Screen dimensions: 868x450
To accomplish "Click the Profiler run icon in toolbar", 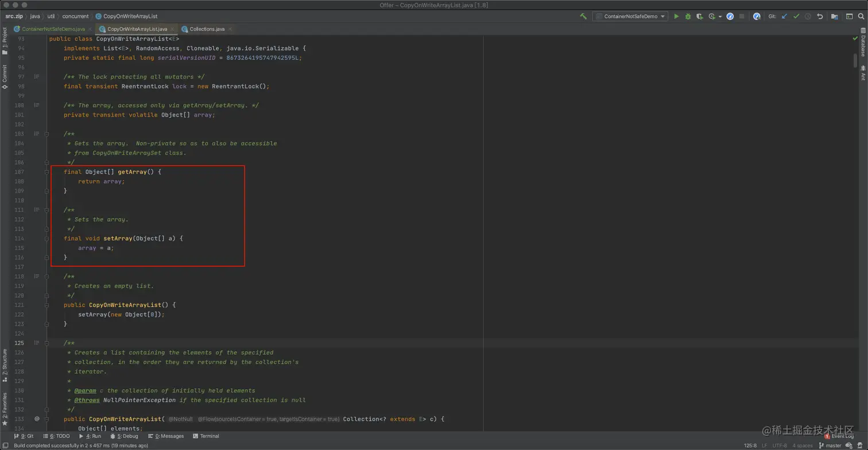I will (712, 16).
